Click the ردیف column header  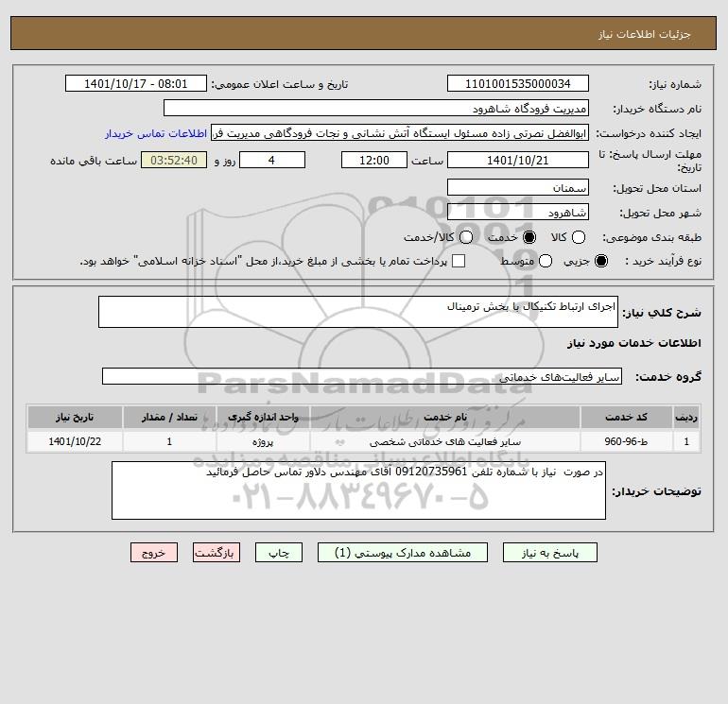tap(685, 417)
